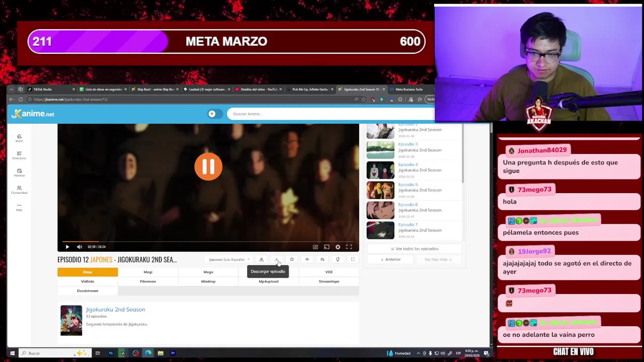The width and height of the screenshot is (644, 362).
Task: Close the TikTok Studio tab
Action: 73,89
